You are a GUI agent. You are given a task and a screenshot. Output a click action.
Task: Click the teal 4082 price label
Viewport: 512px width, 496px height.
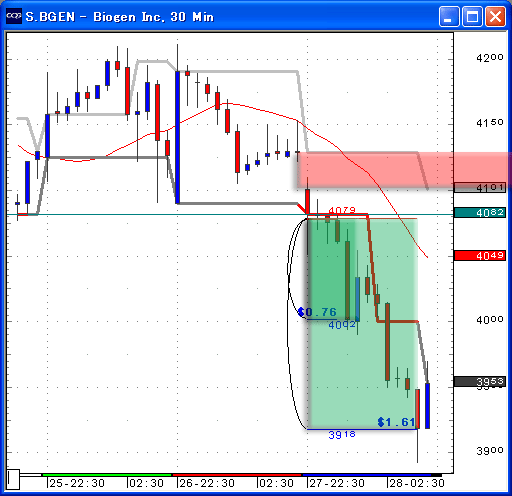tap(480, 212)
